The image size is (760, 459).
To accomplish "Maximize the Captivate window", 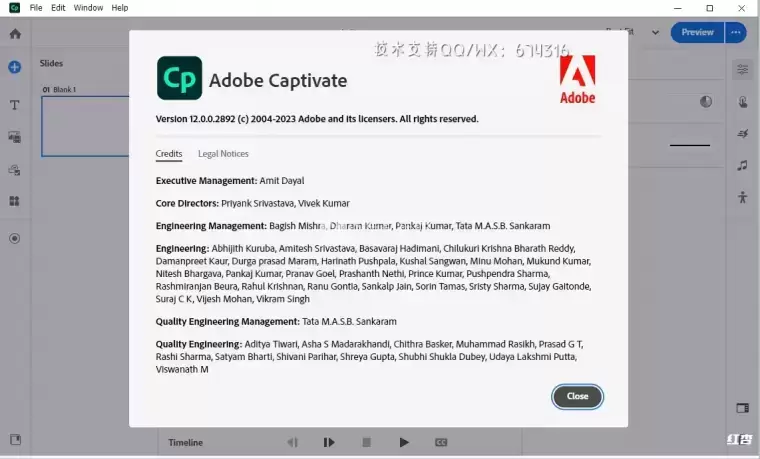I will click(x=710, y=8).
